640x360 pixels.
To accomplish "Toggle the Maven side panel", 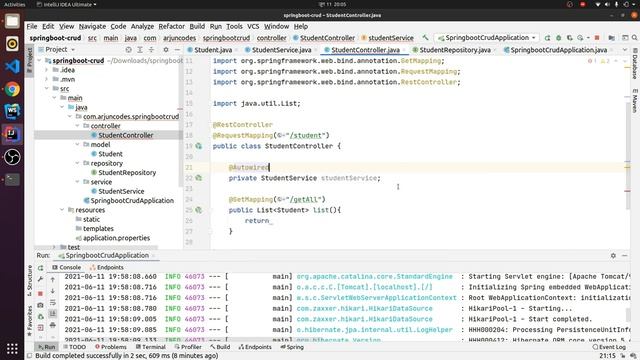I will tap(635, 100).
